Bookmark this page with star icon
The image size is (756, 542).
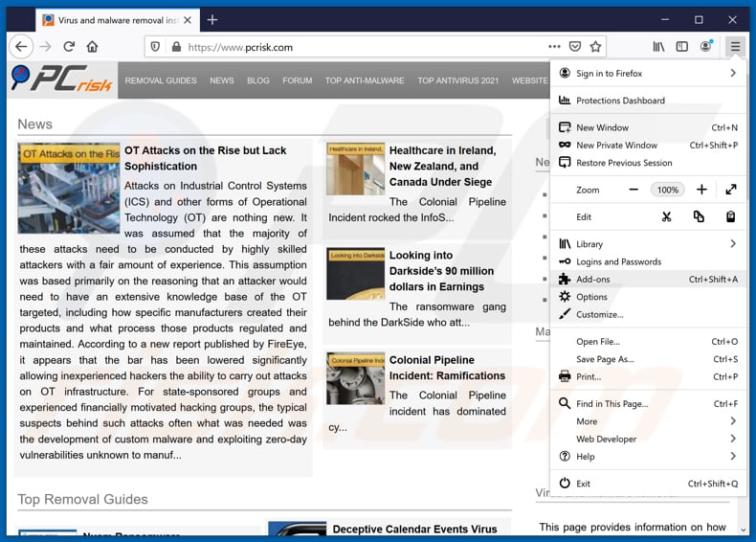tap(595, 46)
